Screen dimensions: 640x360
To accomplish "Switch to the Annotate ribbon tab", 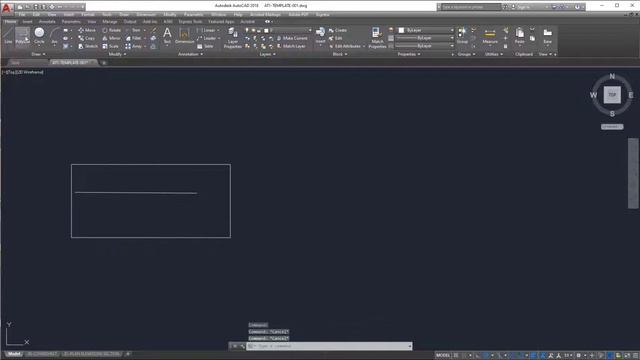I will pyautogui.click(x=47, y=22).
